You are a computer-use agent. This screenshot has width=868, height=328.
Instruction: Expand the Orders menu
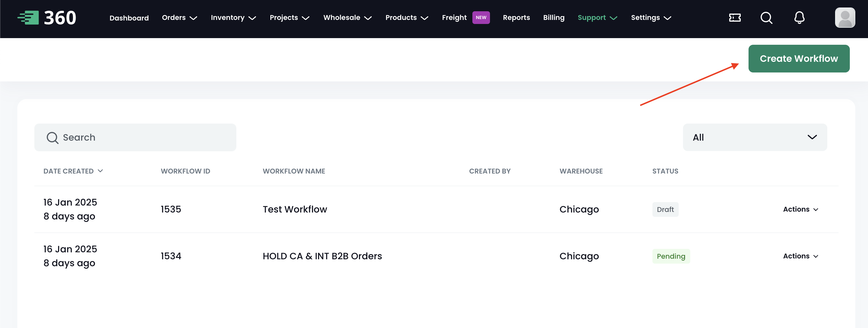[179, 18]
